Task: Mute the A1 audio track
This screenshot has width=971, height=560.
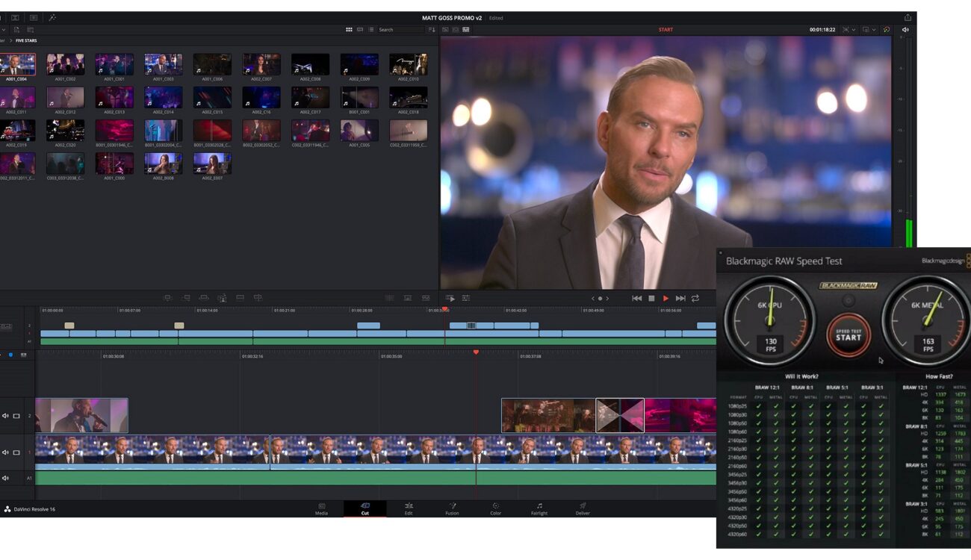Action: [x=5, y=478]
